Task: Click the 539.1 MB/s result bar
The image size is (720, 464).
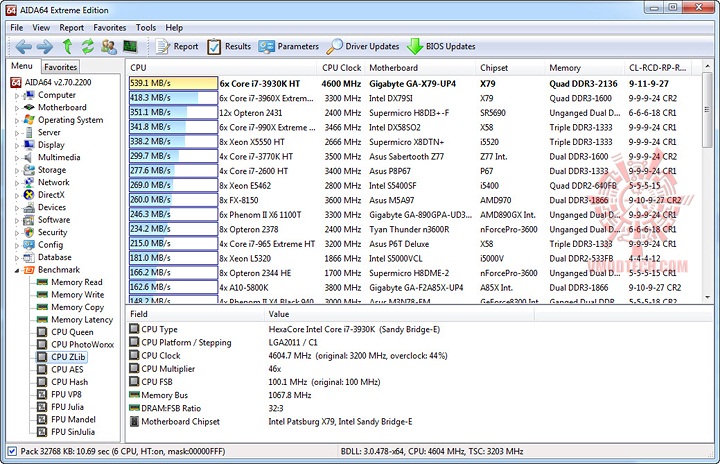Action: click(173, 83)
